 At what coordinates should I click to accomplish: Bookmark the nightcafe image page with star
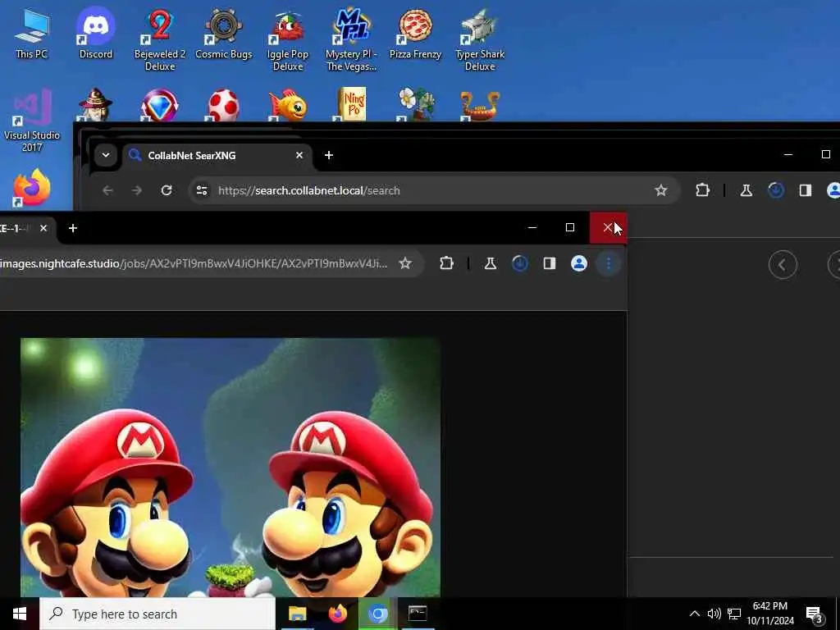click(x=405, y=263)
